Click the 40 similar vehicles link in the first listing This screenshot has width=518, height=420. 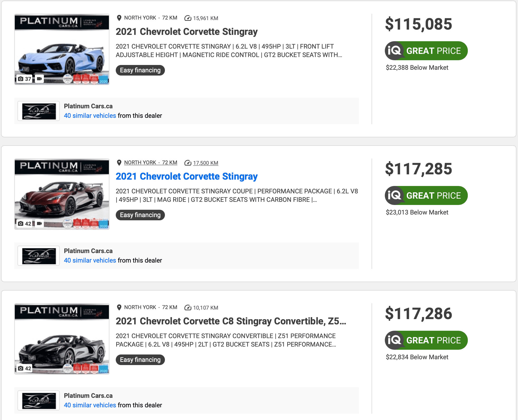pos(90,116)
